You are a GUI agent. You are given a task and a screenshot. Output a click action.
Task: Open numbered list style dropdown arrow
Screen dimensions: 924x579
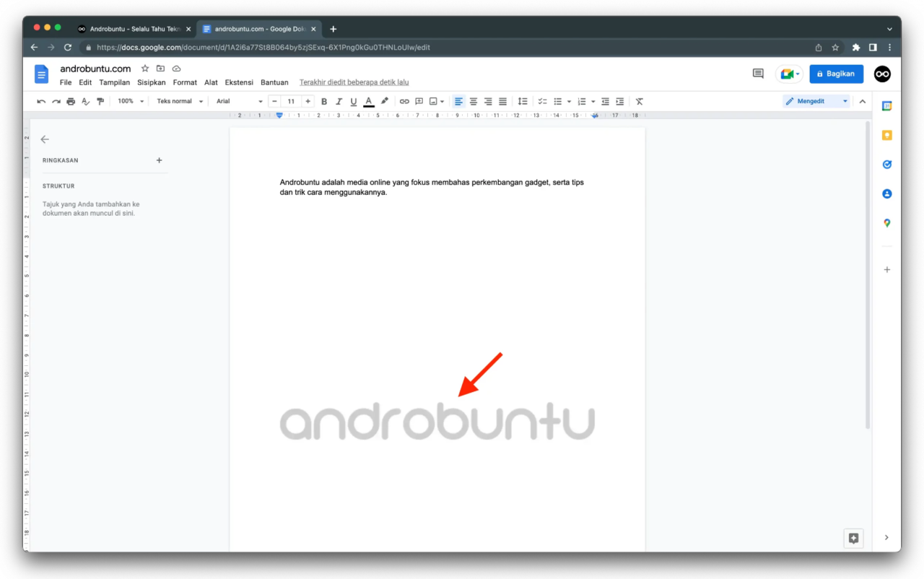click(x=593, y=102)
